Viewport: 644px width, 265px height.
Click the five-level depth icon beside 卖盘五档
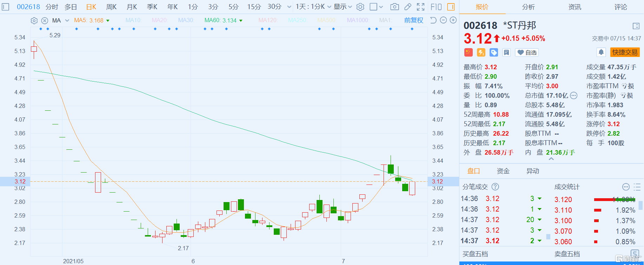[x=635, y=254]
